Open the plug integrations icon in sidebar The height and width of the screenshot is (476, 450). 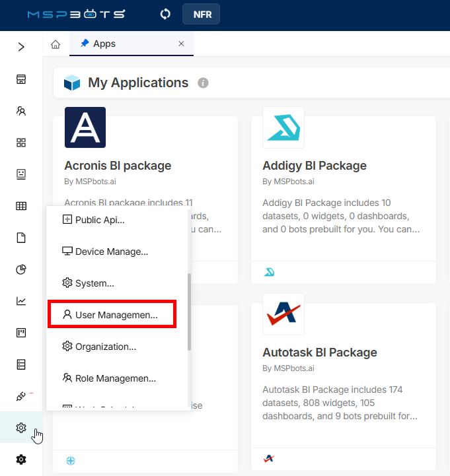click(x=21, y=396)
